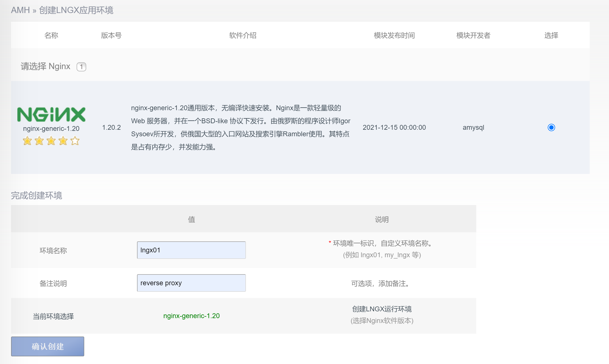Click the 请选择 Nginx section heading
Screen dimensions: 609x364
coord(45,66)
